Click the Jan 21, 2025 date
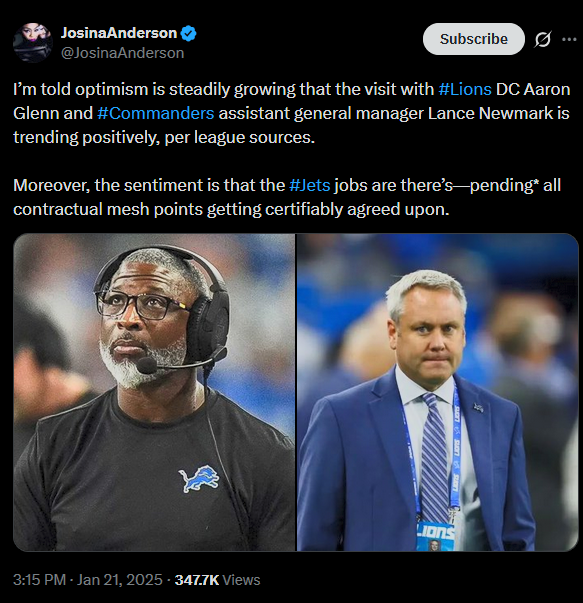The width and height of the screenshot is (583, 603). point(120,580)
